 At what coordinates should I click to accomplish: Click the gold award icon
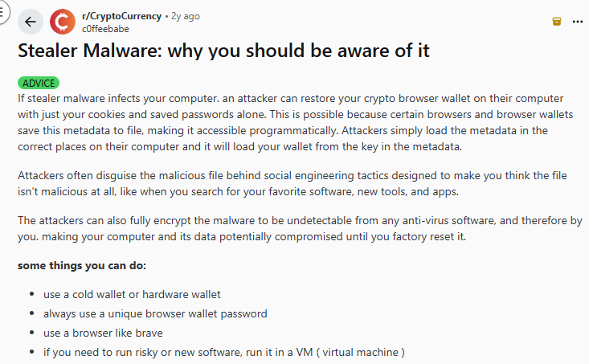coord(557,22)
